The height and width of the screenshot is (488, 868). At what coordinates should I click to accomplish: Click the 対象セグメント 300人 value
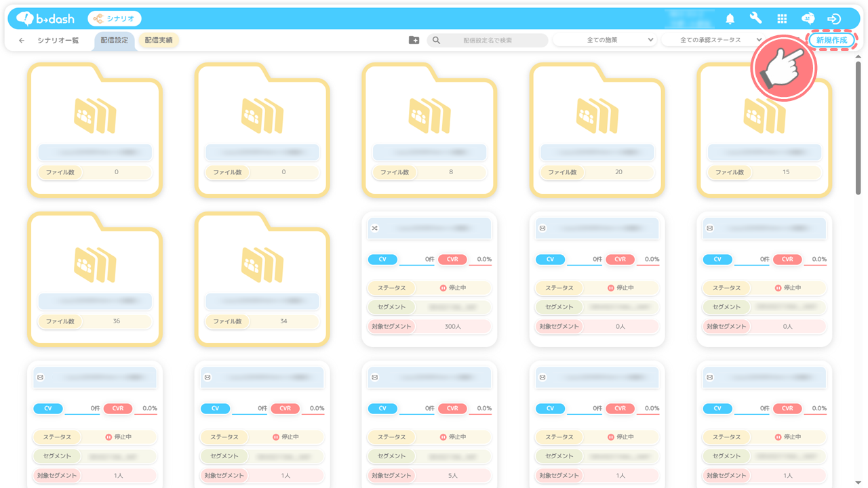pos(453,327)
